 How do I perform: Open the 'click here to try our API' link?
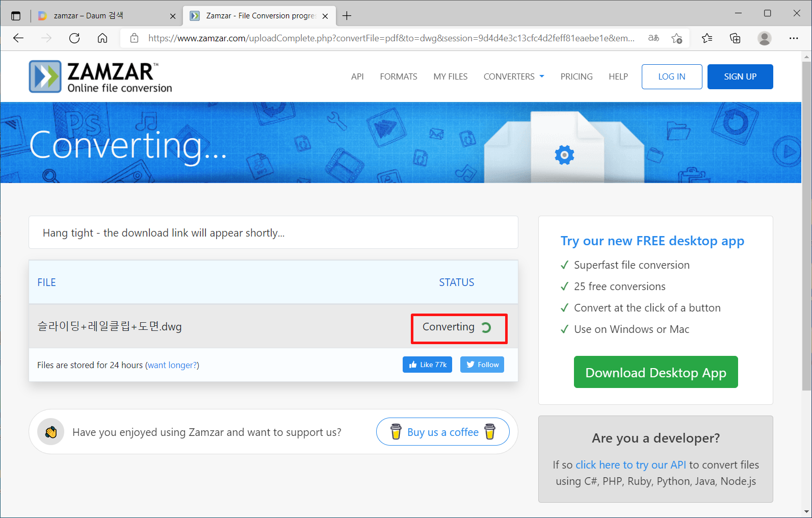point(631,465)
